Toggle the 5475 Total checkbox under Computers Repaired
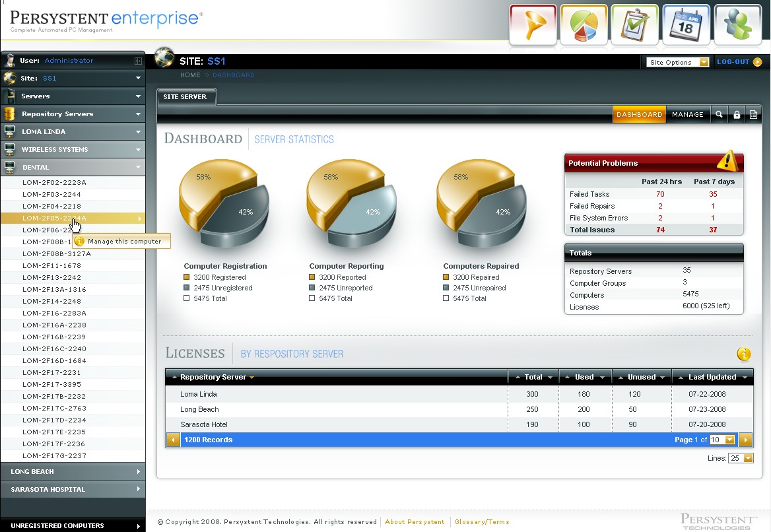 click(x=446, y=298)
